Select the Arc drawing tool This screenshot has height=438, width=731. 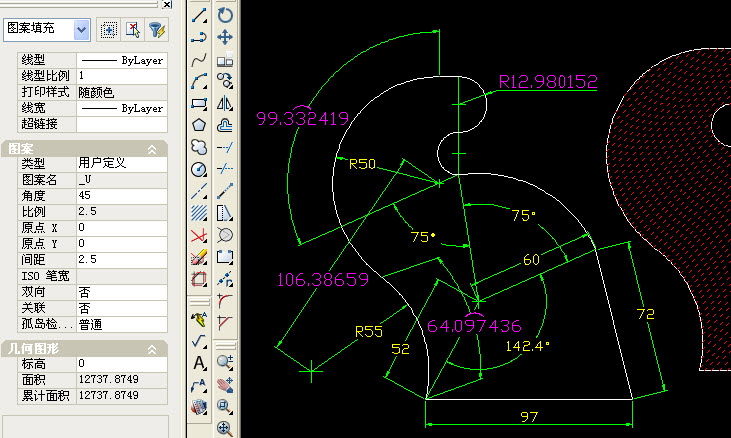point(199,81)
